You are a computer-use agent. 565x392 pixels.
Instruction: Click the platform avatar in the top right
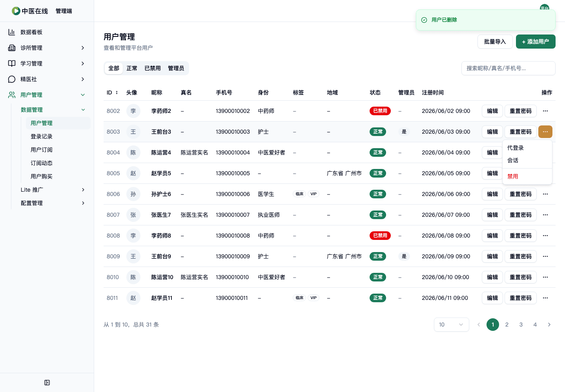(x=545, y=7)
